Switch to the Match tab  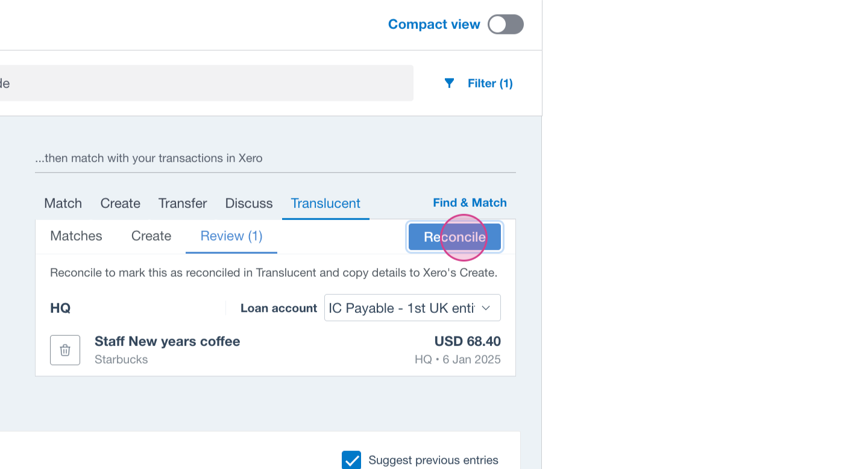click(x=63, y=203)
